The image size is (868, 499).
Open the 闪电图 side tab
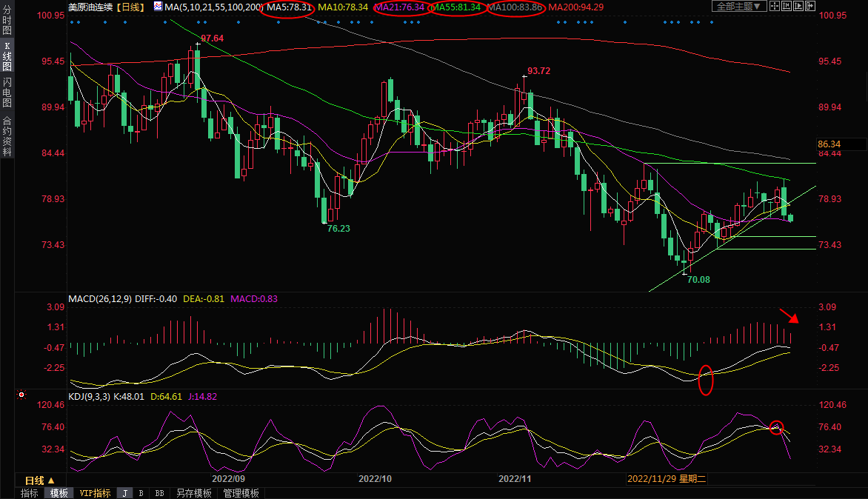pos(7,91)
